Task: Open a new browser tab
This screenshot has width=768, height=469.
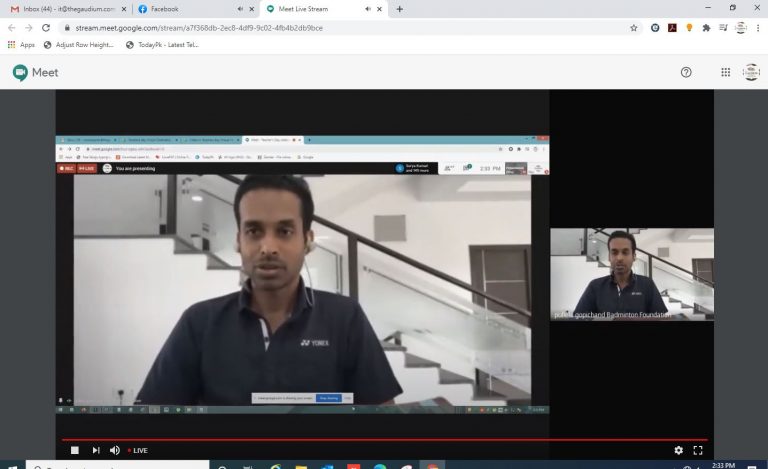Action: [x=400, y=9]
